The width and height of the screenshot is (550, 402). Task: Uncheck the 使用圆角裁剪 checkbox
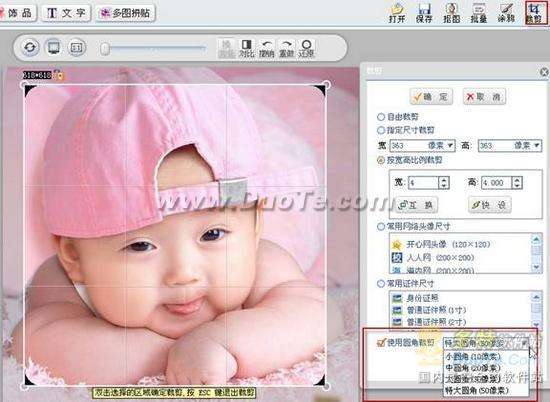tap(381, 342)
